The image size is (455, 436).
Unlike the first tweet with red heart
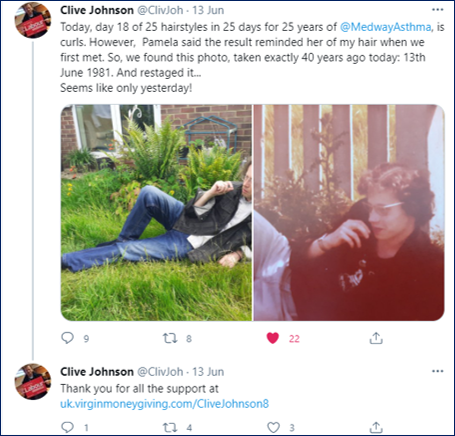[273, 338]
